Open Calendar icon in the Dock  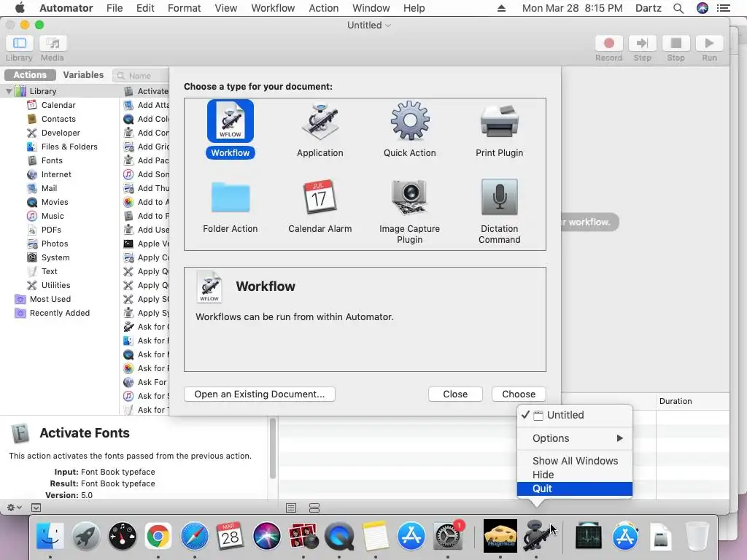tap(230, 536)
